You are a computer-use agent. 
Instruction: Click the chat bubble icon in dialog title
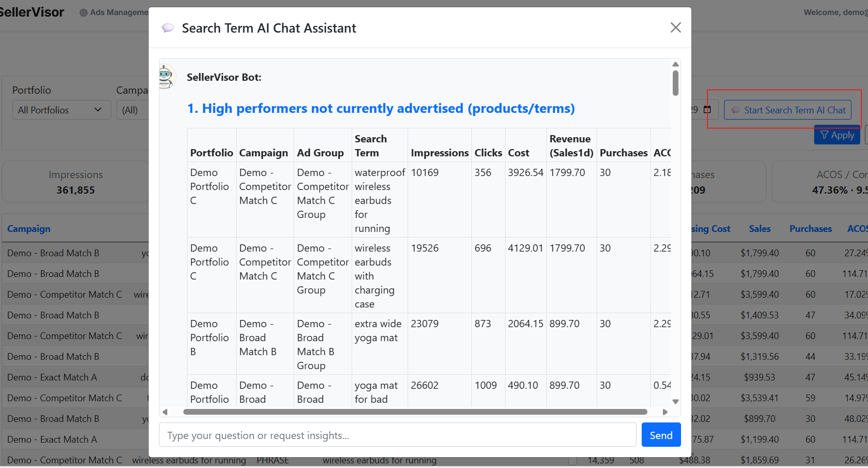click(x=168, y=28)
